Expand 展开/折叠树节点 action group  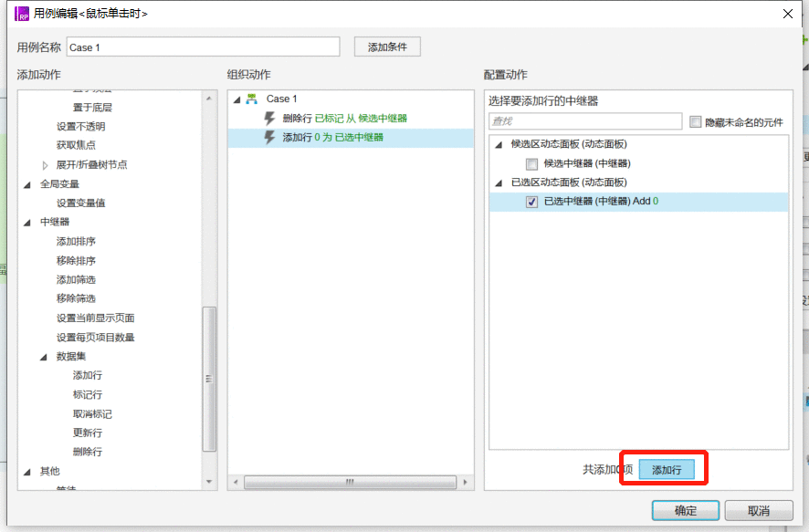(x=45, y=165)
